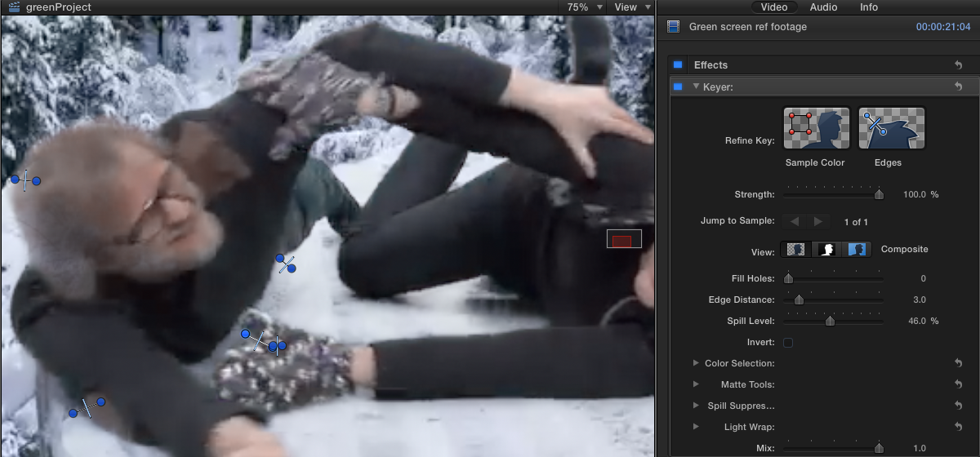
Task: Click the Strength value 100.0
Action: (915, 195)
